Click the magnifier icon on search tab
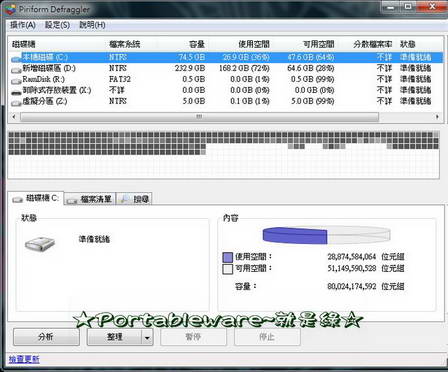The width and height of the screenshot is (448, 372). pos(125,199)
